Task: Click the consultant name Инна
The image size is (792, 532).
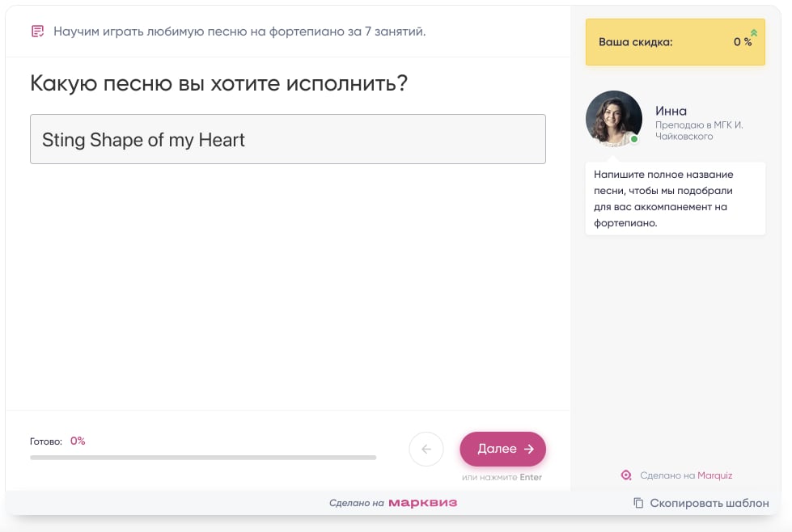Action: coord(671,111)
